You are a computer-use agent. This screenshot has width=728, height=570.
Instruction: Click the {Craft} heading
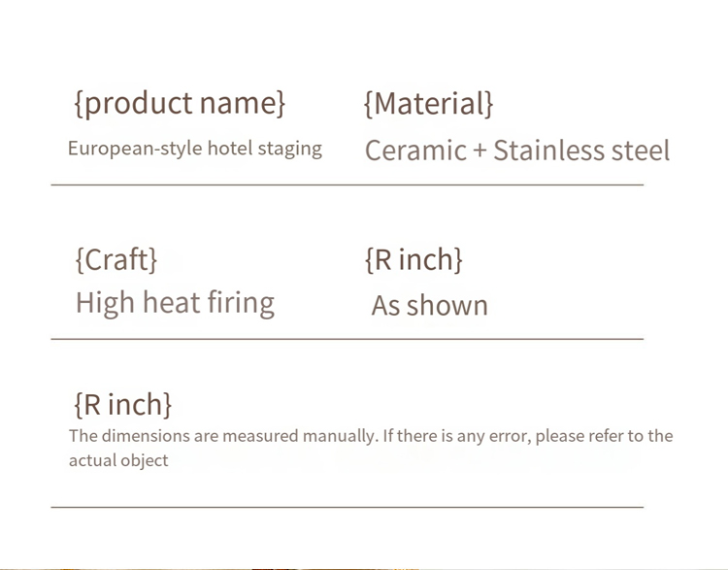pos(116,259)
